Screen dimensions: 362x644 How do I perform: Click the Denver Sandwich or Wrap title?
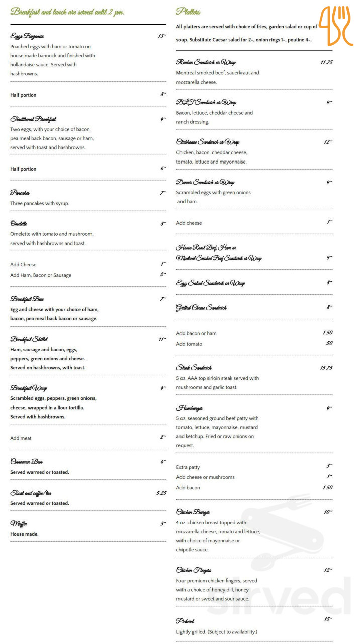coord(205,182)
